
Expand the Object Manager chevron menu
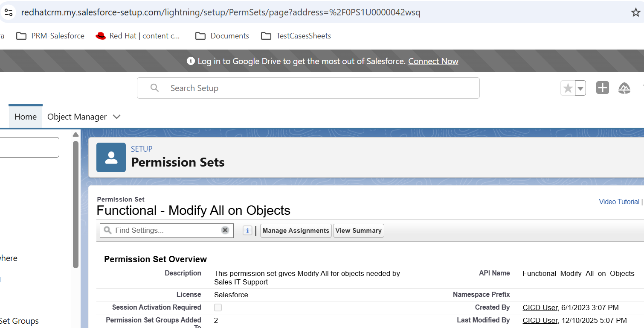coord(117,117)
